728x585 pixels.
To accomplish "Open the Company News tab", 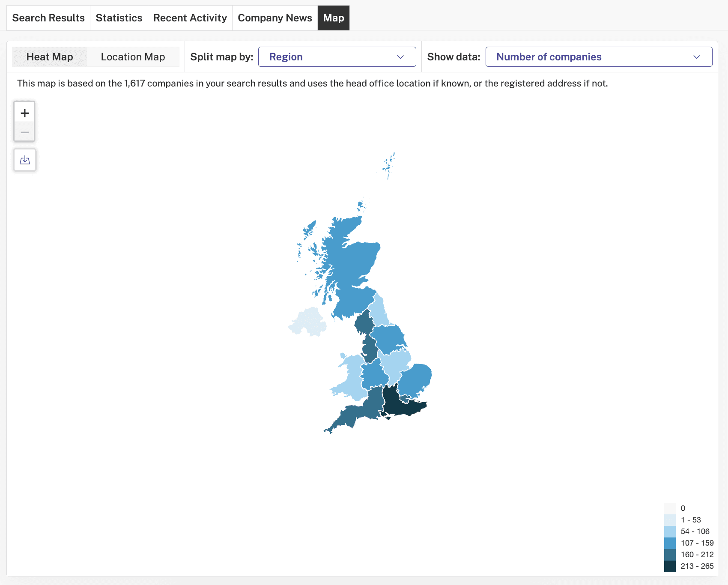I will pyautogui.click(x=275, y=18).
